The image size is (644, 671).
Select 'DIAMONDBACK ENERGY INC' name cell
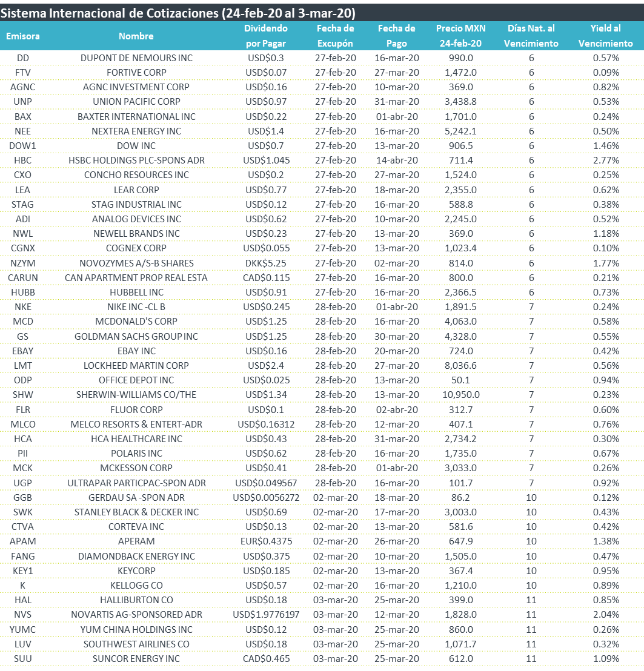pyautogui.click(x=136, y=557)
